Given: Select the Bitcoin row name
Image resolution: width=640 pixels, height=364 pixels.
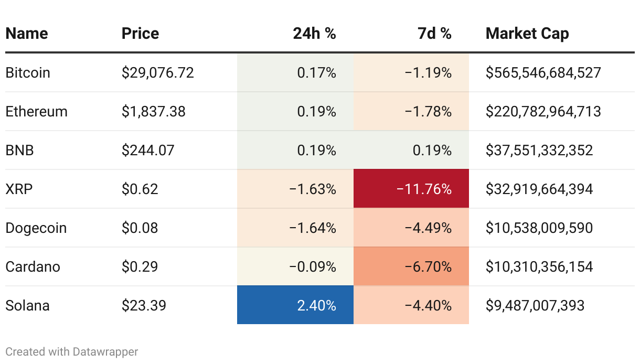Looking at the screenshot, I should [x=28, y=72].
